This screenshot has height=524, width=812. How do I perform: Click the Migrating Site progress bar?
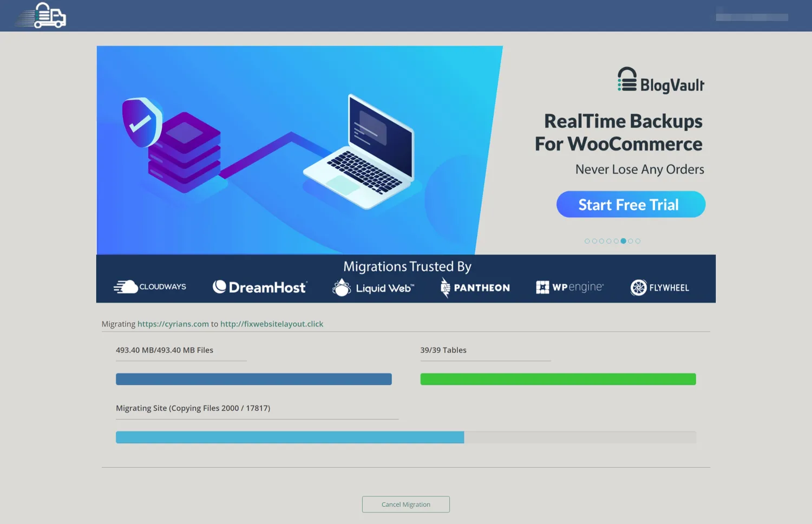click(x=405, y=437)
